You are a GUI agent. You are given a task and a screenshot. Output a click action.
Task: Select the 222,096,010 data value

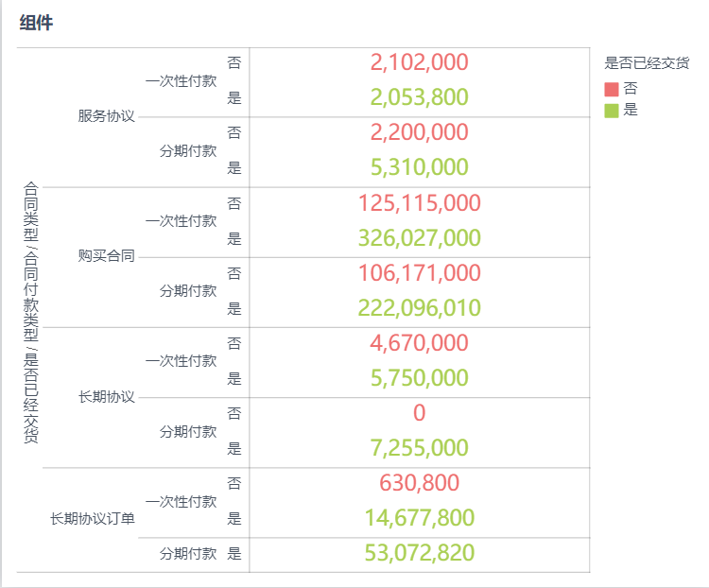420,307
